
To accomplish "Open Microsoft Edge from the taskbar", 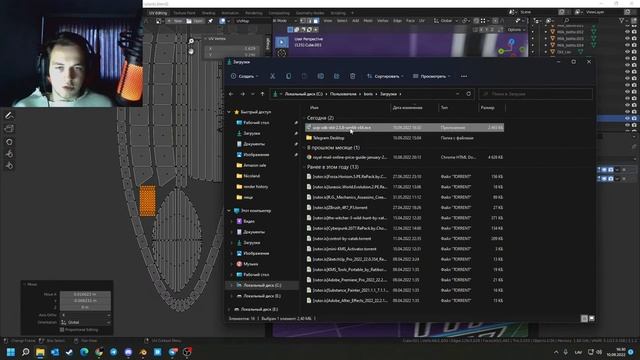I will click(84, 352).
